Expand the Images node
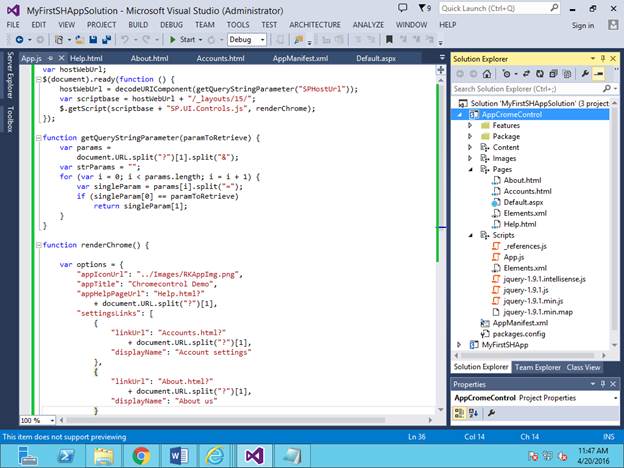 [470, 158]
